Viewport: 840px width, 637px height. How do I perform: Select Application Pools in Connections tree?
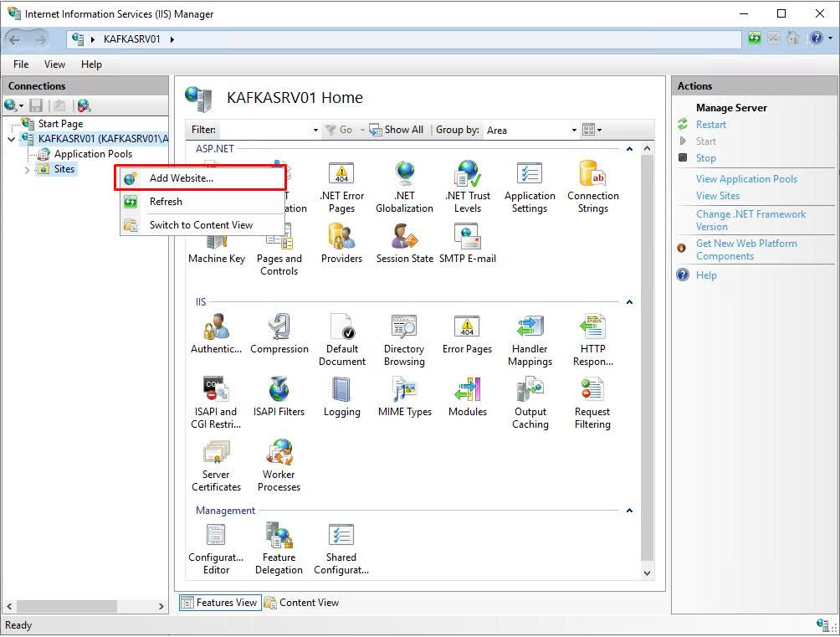coord(93,154)
